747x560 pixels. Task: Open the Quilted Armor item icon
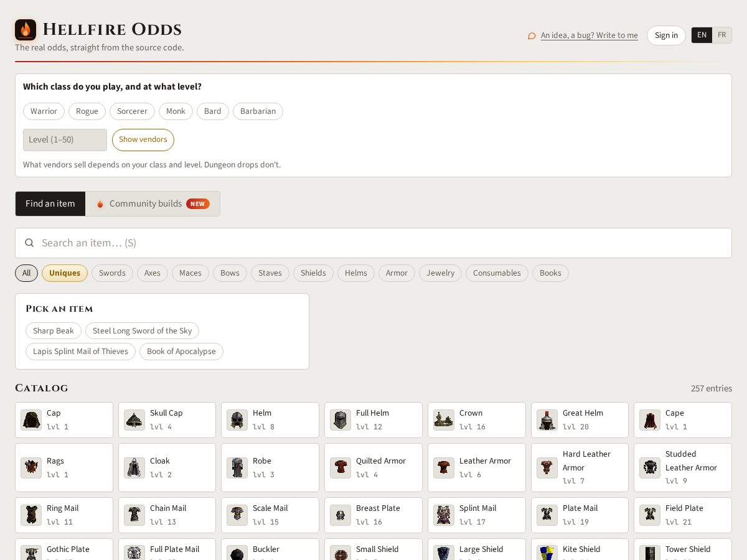click(x=341, y=468)
